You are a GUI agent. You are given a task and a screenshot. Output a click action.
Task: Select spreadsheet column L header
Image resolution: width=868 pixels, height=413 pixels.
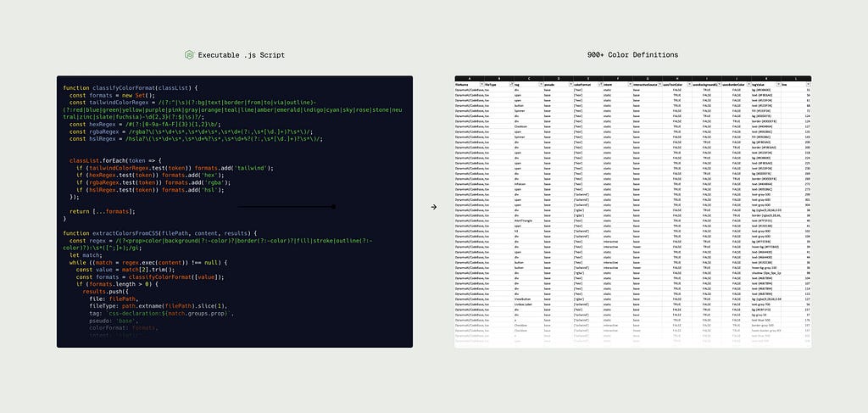(x=796, y=79)
